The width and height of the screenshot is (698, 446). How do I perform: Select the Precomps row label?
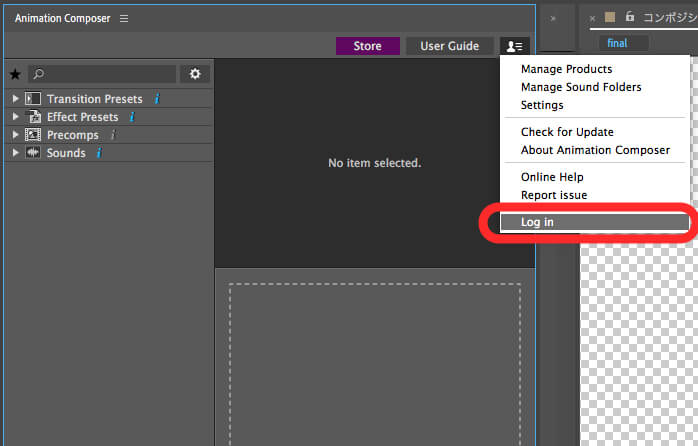coord(73,135)
